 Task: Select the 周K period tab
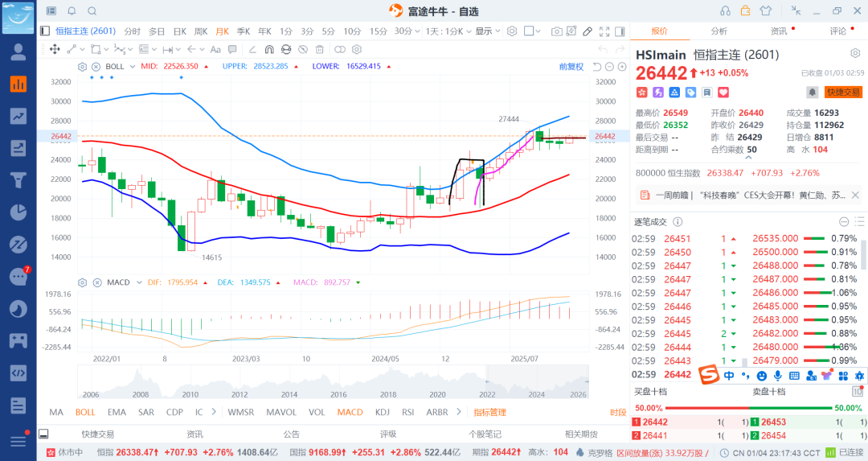pos(201,31)
